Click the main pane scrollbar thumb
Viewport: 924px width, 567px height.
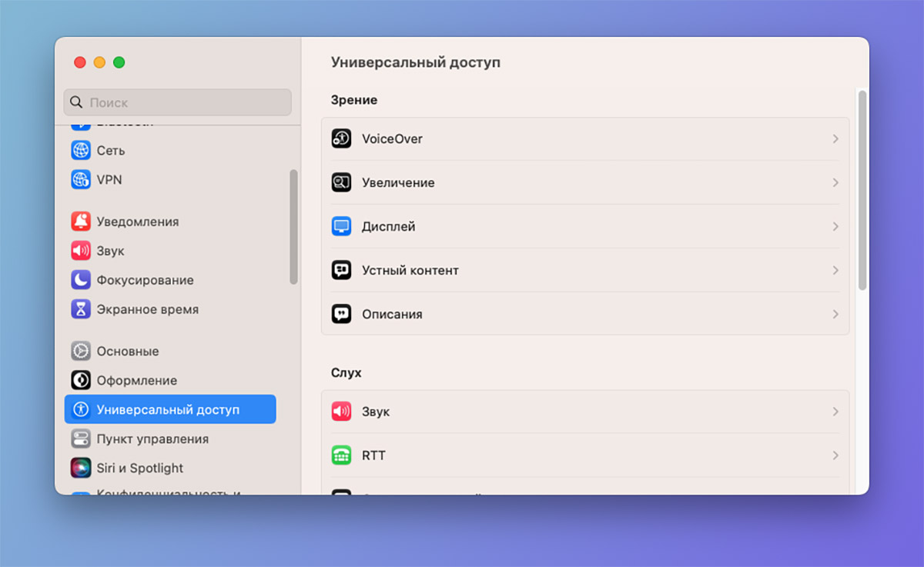[x=862, y=190]
